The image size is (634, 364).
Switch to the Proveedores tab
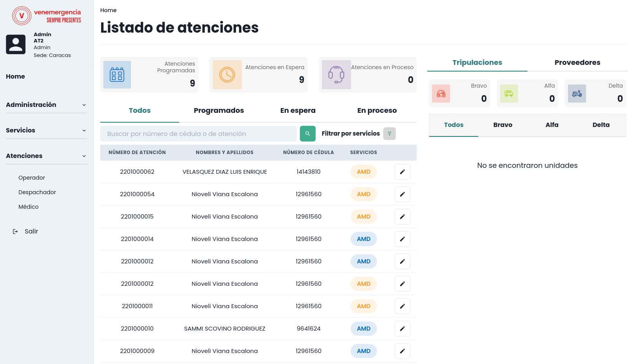pos(577,63)
